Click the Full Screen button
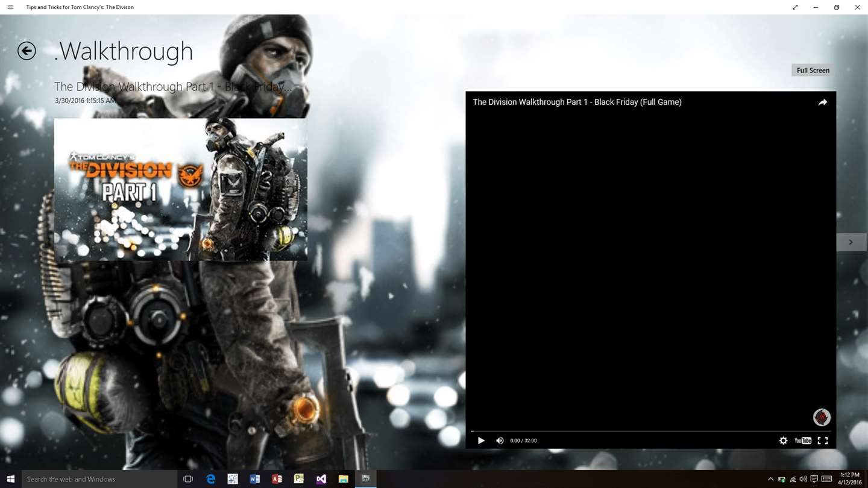 point(813,70)
